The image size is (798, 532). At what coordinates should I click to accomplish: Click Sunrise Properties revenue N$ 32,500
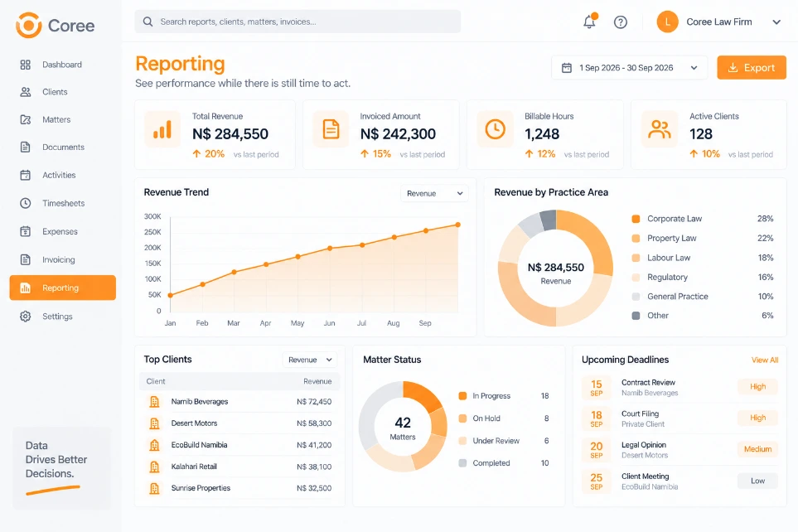click(x=314, y=488)
